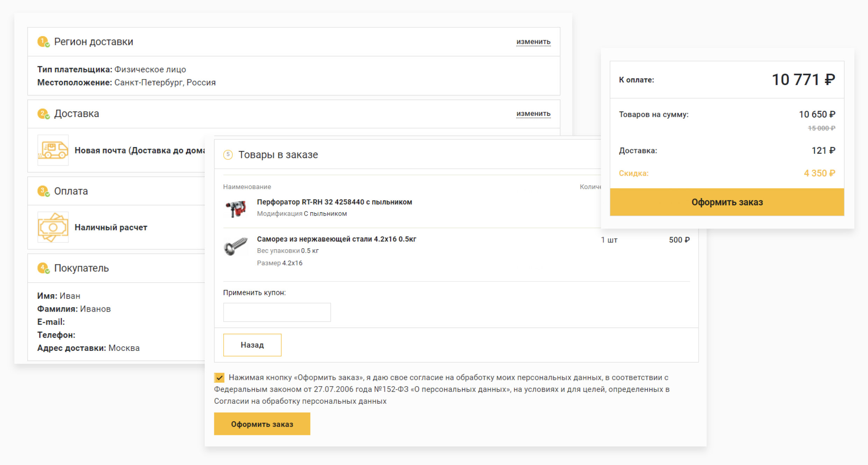Expand the Покупатель section header
Screen dimensions: 868x465
coord(82,268)
